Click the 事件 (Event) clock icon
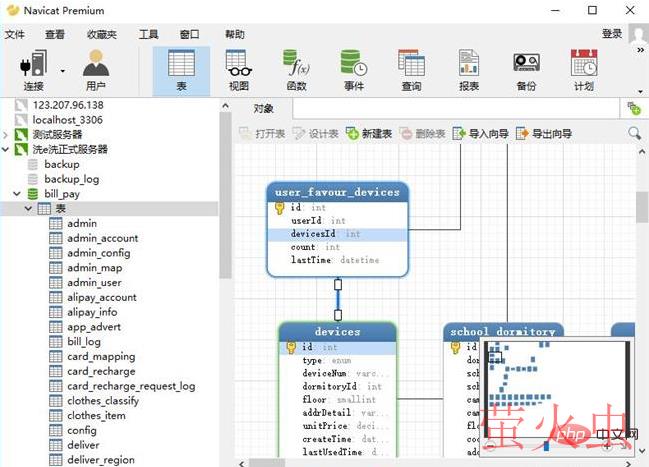This screenshot has height=467, width=649. (354, 69)
